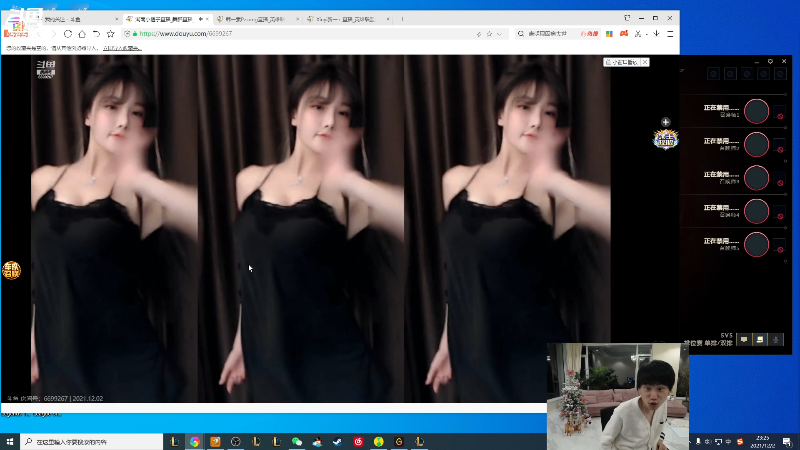Click ban slot next to summoner 2
800x450 pixels.
tap(779, 144)
